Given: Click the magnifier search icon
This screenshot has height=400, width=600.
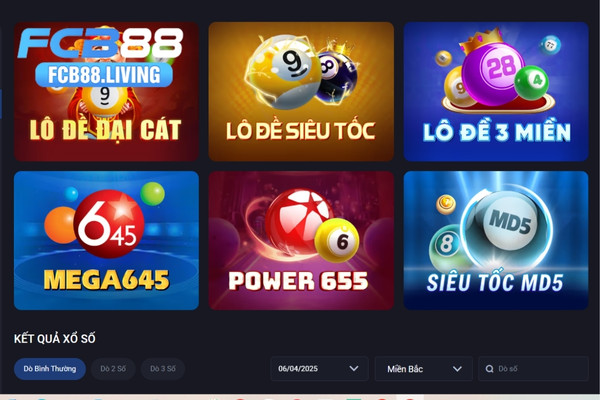Looking at the screenshot, I should click(489, 369).
